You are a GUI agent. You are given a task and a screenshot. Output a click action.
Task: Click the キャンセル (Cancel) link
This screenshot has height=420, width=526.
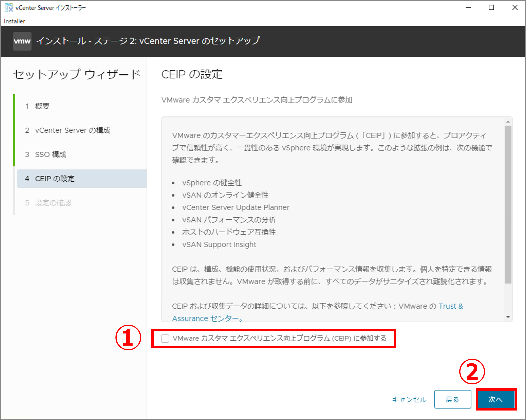point(409,399)
